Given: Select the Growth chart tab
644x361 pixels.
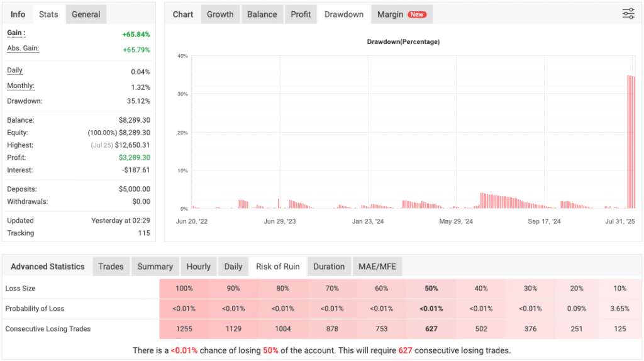Looking at the screenshot, I should coord(220,14).
